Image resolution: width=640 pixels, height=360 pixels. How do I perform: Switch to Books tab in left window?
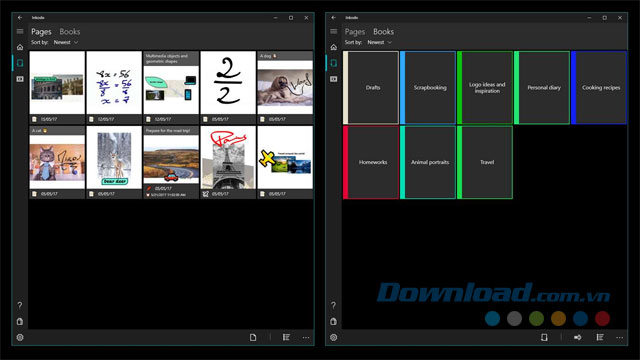click(x=70, y=31)
